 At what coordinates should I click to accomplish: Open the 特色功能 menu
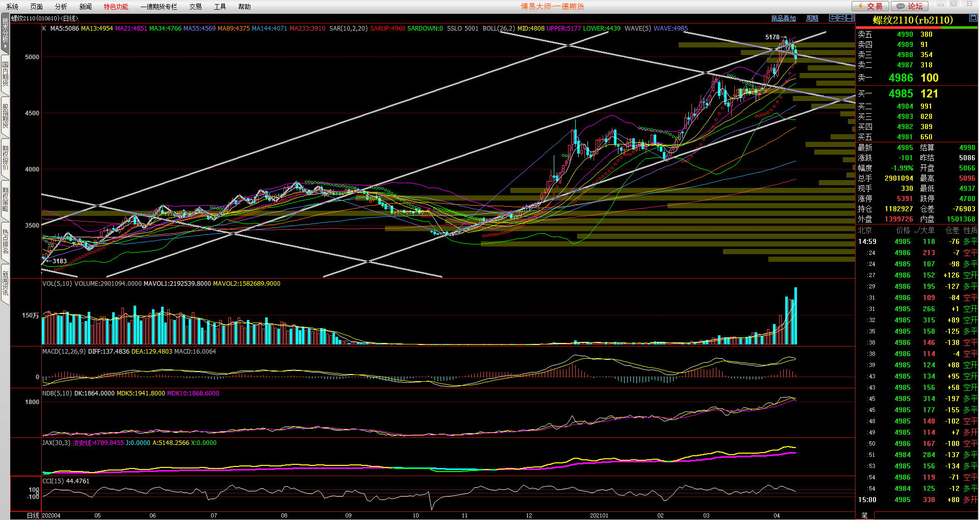(x=116, y=7)
